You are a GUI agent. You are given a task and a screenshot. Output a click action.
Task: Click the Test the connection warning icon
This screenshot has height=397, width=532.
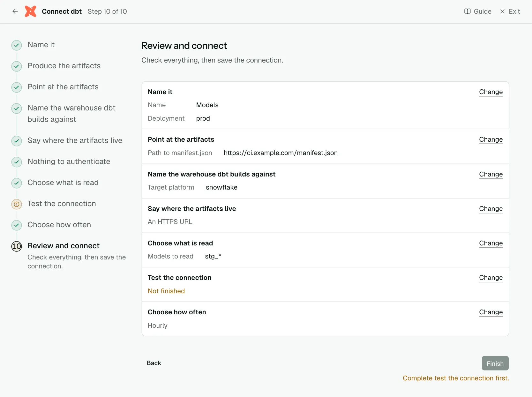(17, 204)
